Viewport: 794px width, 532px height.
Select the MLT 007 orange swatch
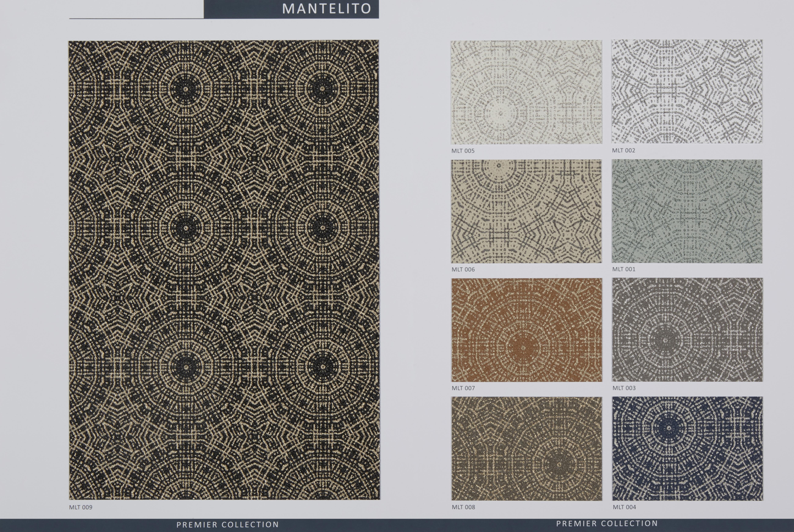click(x=526, y=330)
